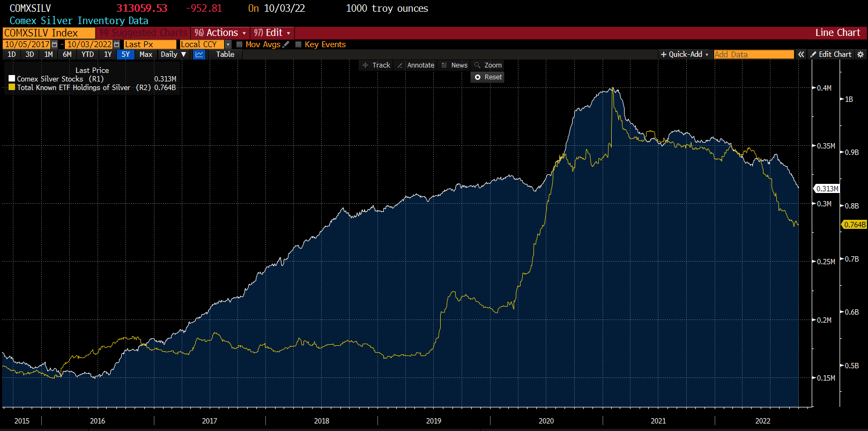868x431 pixels.
Task: Open Suggested Charts
Action: point(144,33)
